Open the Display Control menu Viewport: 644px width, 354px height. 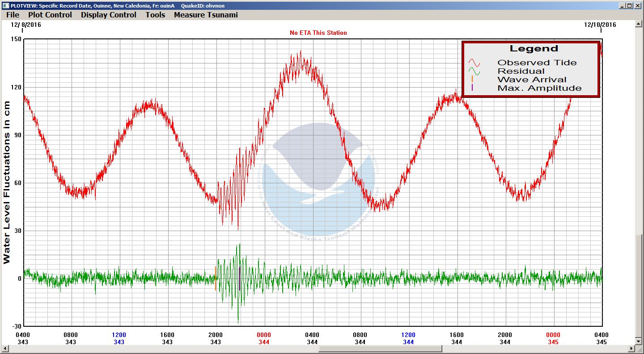tap(108, 15)
